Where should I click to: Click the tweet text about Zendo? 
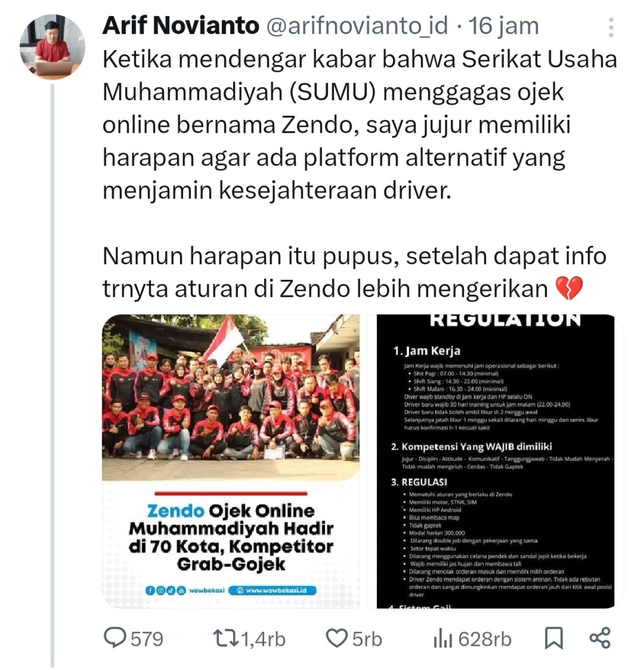[359, 174]
